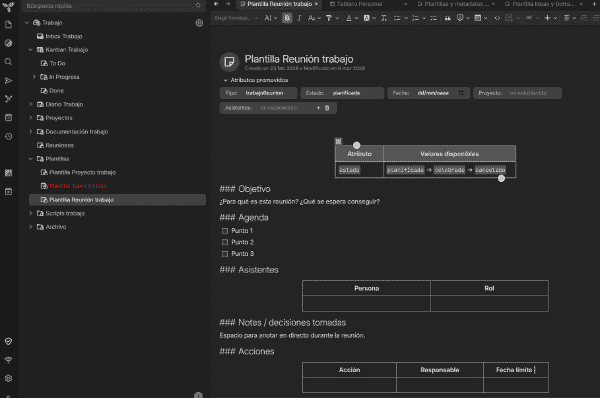Expand the Archivo node

[x=31, y=227]
